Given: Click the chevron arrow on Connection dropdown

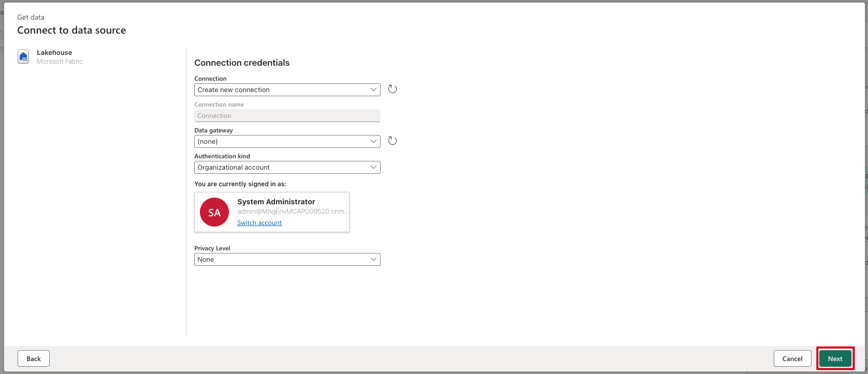Looking at the screenshot, I should pyautogui.click(x=373, y=89).
